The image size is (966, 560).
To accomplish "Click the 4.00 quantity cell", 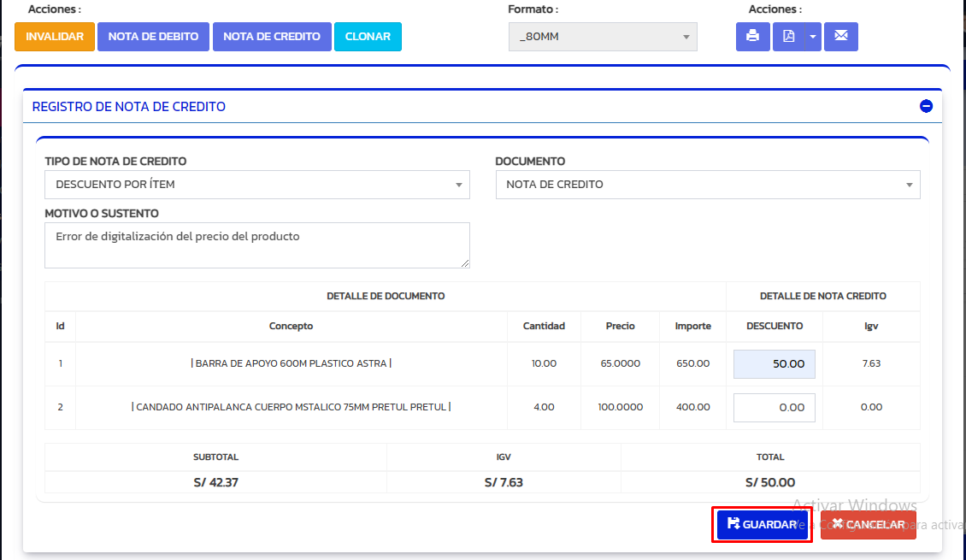I will 544,407.
